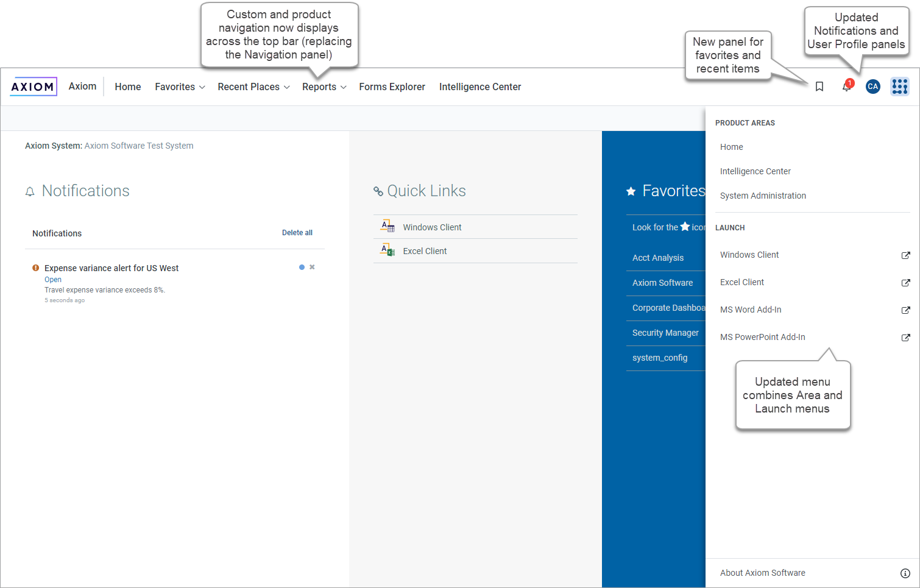Launch Excel Client from the Launch menu
Image resolution: width=920 pixels, height=588 pixels.
pos(742,282)
